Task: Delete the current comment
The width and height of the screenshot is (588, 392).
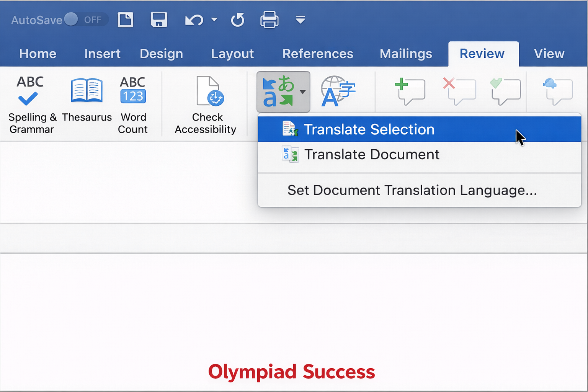Action: (459, 91)
